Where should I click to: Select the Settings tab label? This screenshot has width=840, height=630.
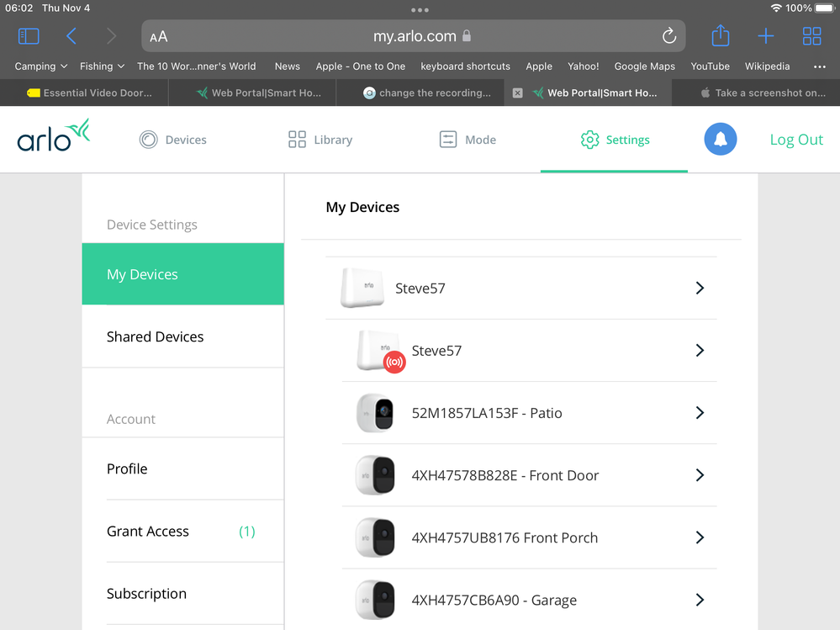coord(627,140)
